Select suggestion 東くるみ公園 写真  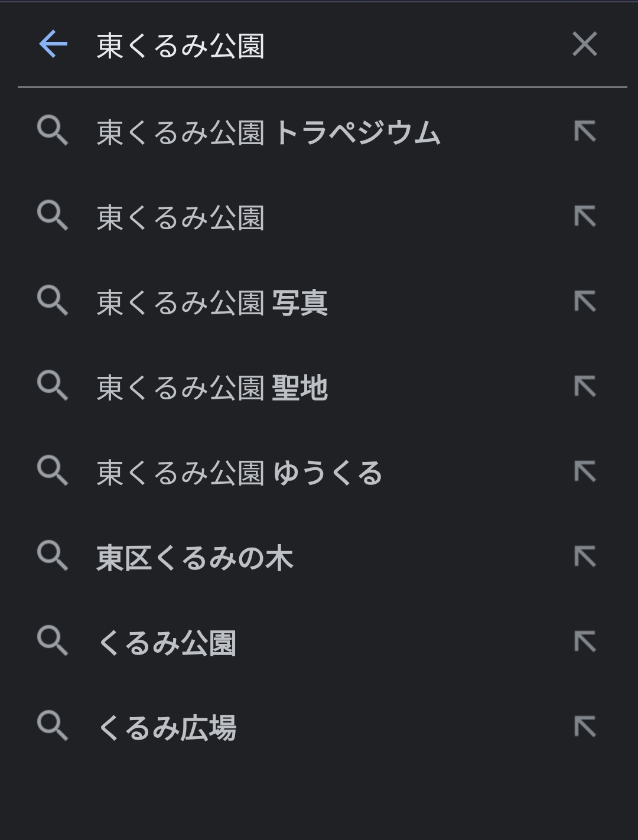tap(212, 302)
